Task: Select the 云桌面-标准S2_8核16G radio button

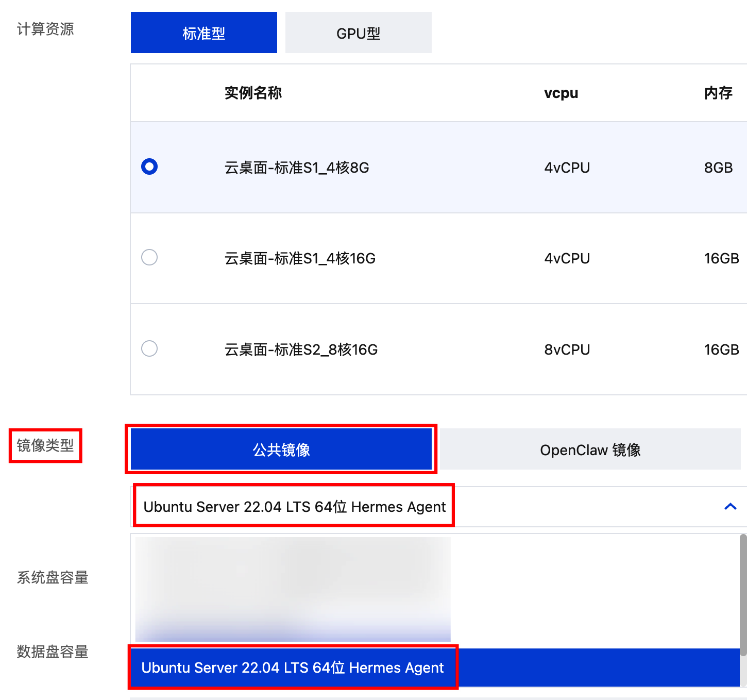Action: point(149,348)
